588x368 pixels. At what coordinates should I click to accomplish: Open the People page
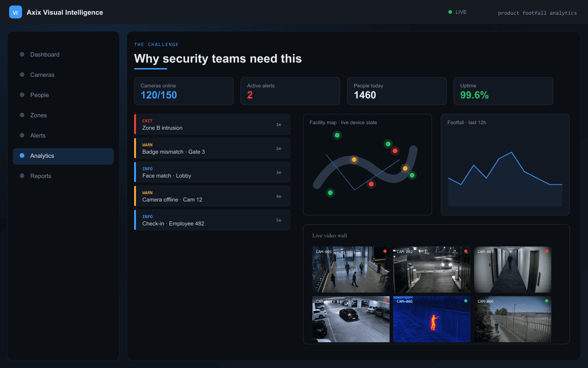[x=63, y=95]
